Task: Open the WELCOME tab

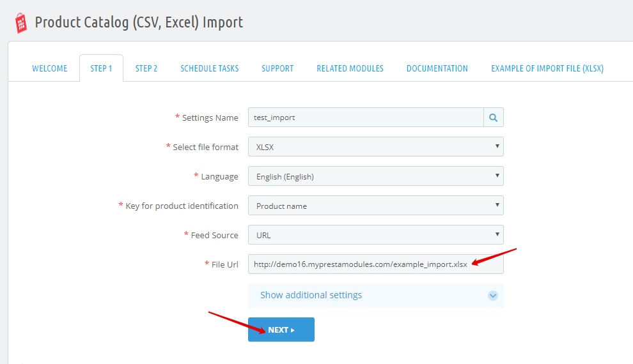Action: pyautogui.click(x=50, y=68)
